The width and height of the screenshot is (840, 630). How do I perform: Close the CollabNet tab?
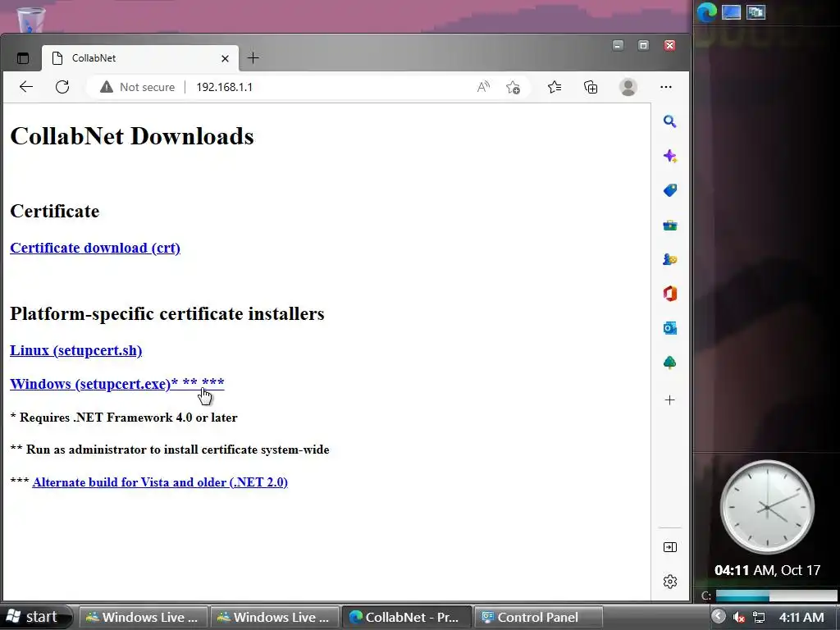(225, 58)
